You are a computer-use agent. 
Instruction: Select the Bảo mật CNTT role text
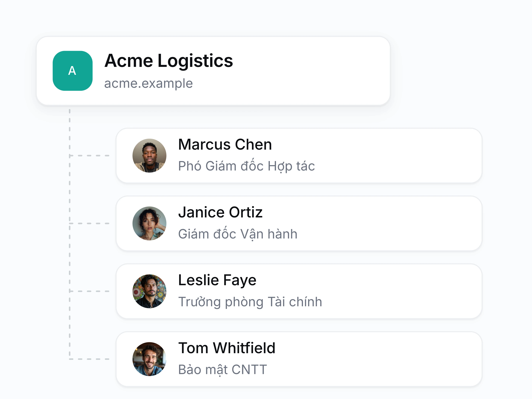point(222,370)
